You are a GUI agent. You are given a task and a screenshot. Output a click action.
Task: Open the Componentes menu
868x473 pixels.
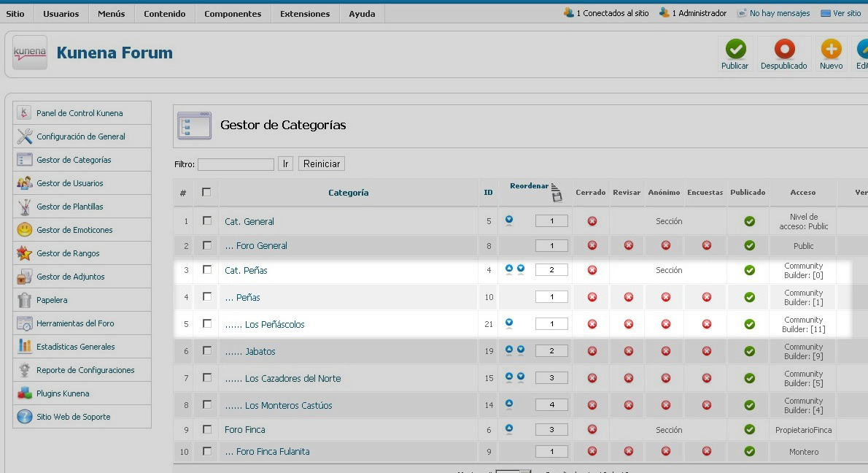(x=233, y=14)
